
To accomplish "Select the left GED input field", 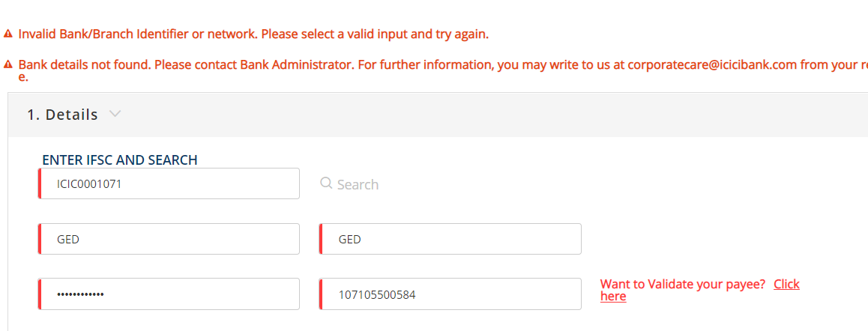I will (169, 239).
